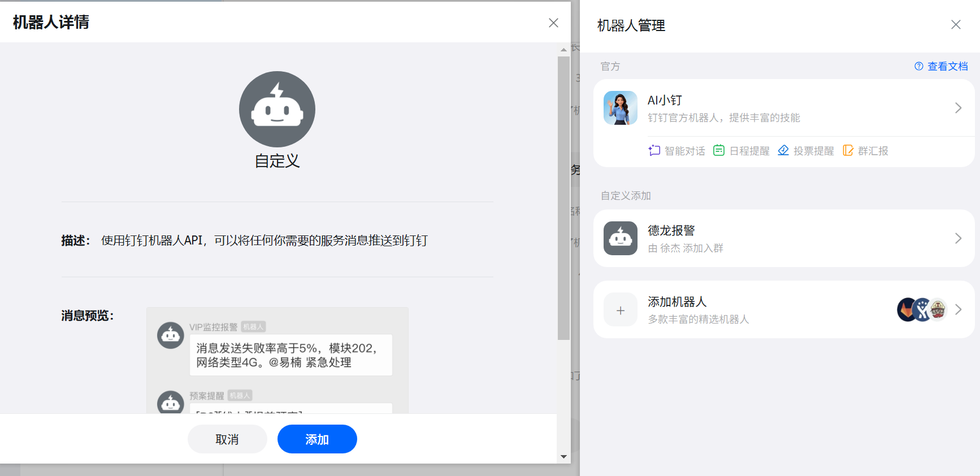Expand the 德龙报警 row chevron
980x476 pixels.
point(958,238)
